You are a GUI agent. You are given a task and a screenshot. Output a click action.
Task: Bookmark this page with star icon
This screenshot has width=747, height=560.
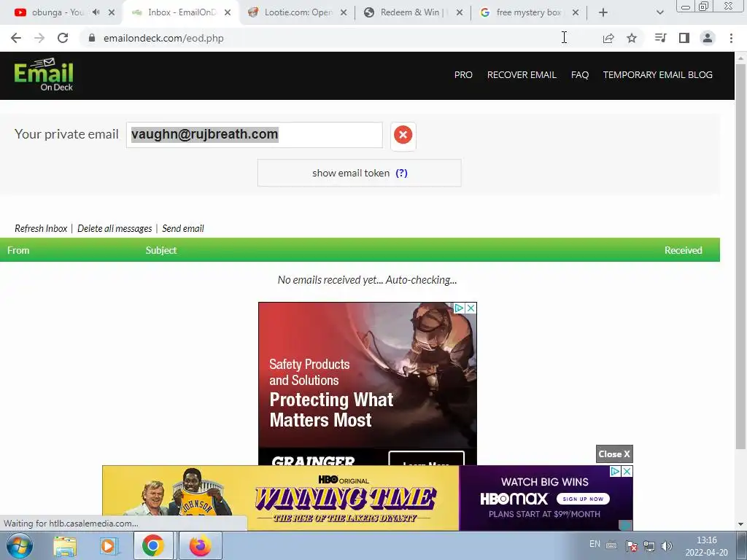(x=632, y=38)
